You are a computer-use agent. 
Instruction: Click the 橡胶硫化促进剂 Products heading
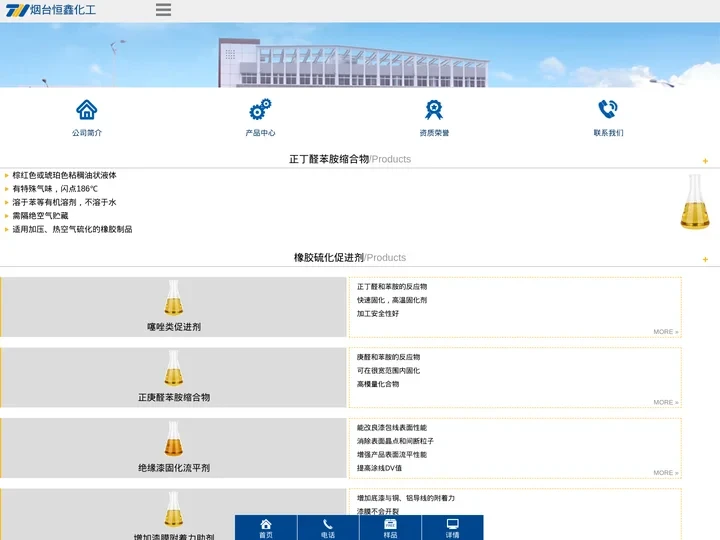[x=350, y=258]
